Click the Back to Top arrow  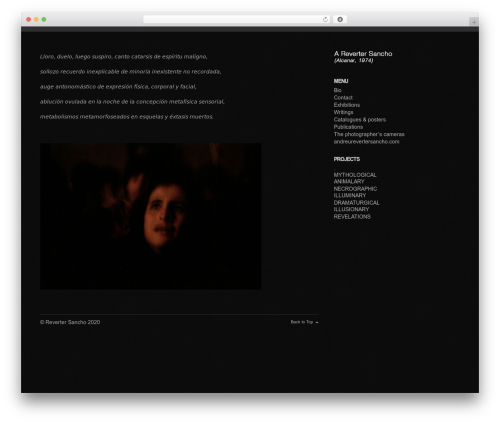pyautogui.click(x=317, y=322)
